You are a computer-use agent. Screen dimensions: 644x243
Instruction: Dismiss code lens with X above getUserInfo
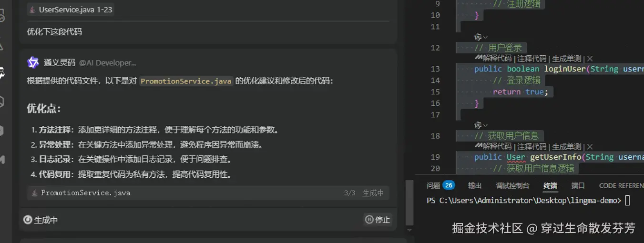[x=590, y=146]
